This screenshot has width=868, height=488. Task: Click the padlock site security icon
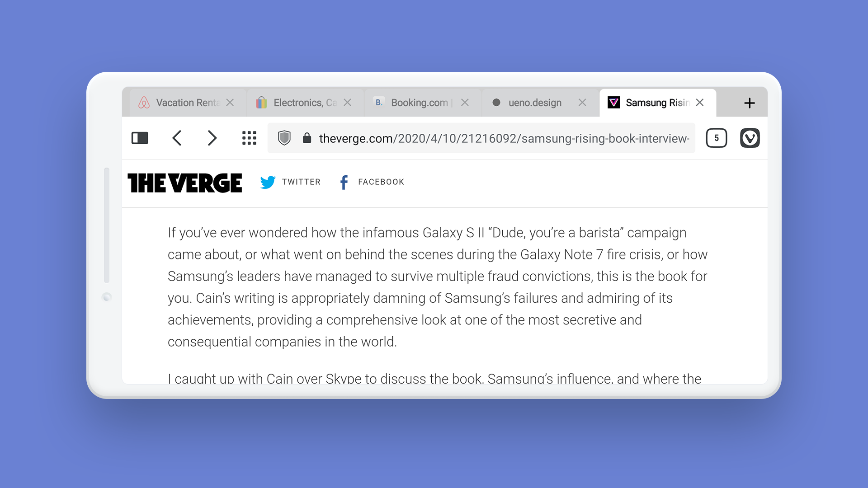point(307,138)
